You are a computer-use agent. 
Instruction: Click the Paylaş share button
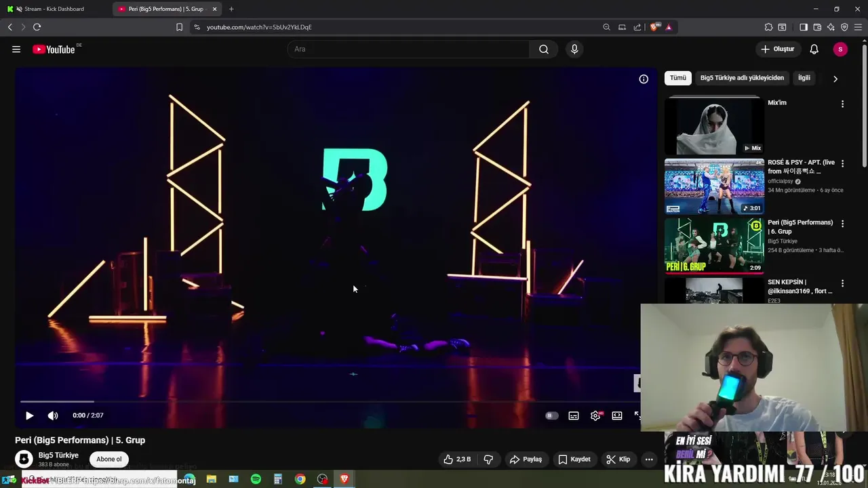[526, 460]
